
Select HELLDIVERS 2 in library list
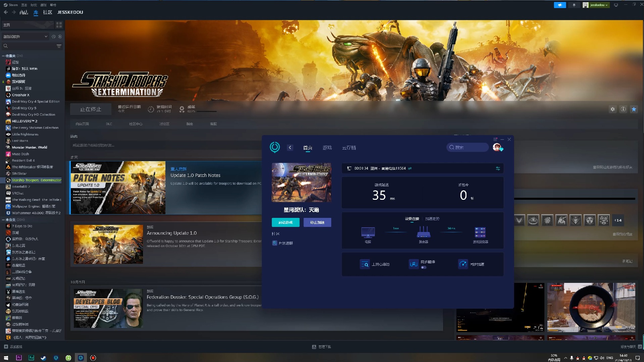coord(24,121)
